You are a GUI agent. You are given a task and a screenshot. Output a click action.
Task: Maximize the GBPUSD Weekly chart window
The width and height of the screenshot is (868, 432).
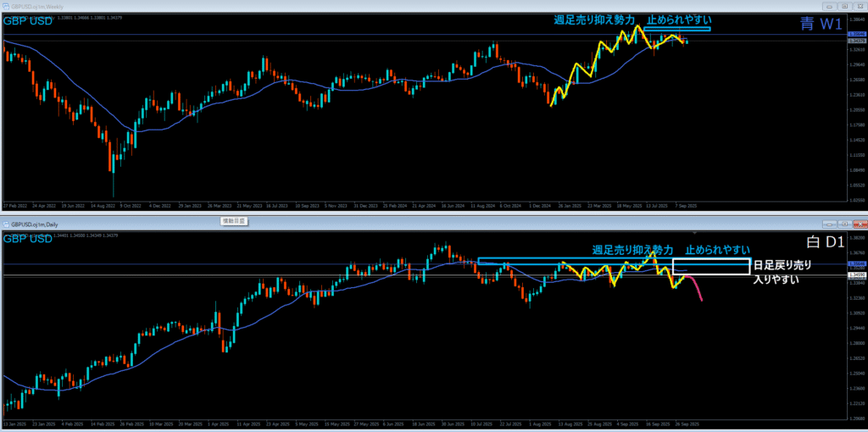tap(844, 5)
